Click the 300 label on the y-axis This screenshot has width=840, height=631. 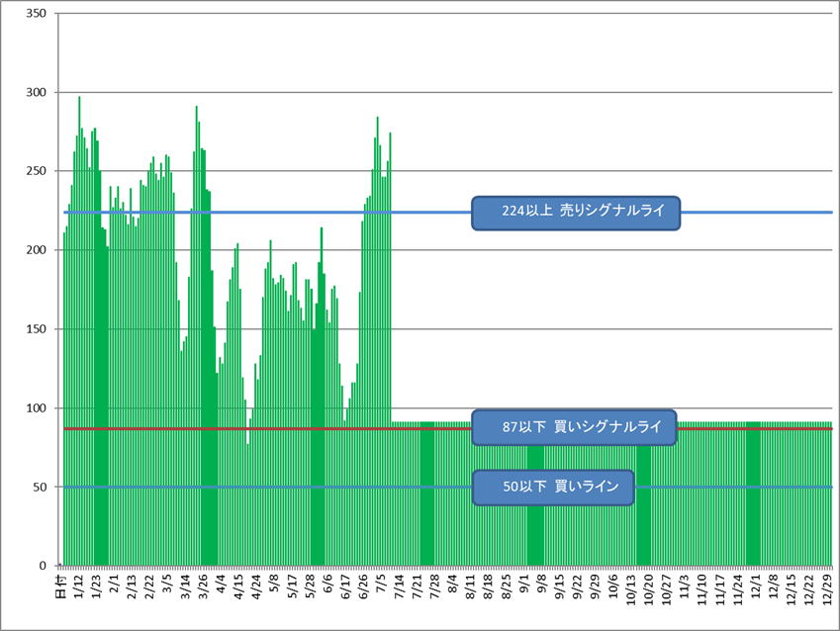point(37,93)
